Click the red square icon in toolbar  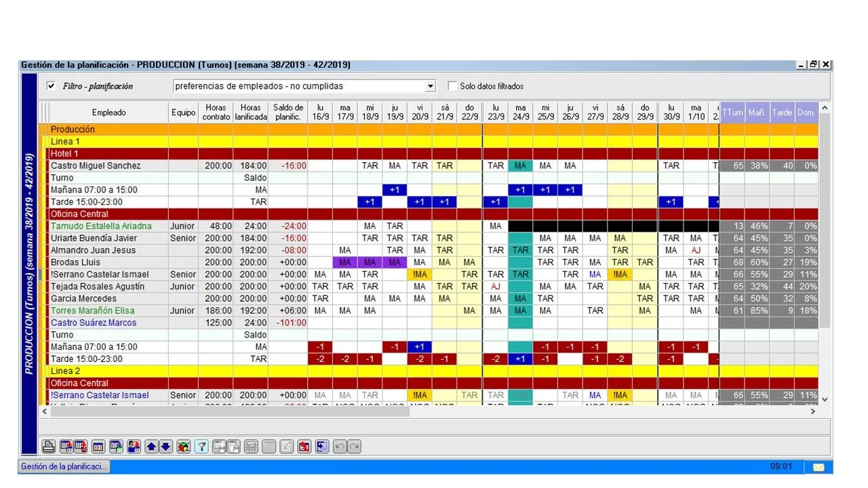[304, 447]
